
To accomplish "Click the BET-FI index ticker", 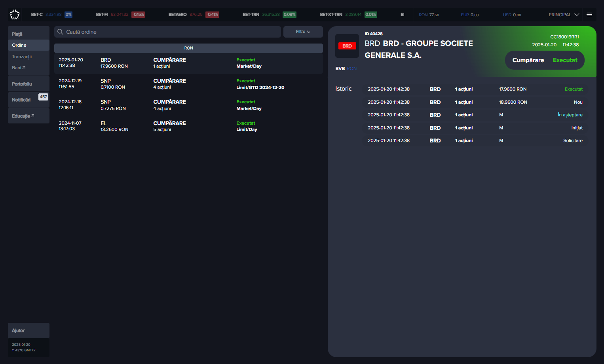I will pos(120,15).
